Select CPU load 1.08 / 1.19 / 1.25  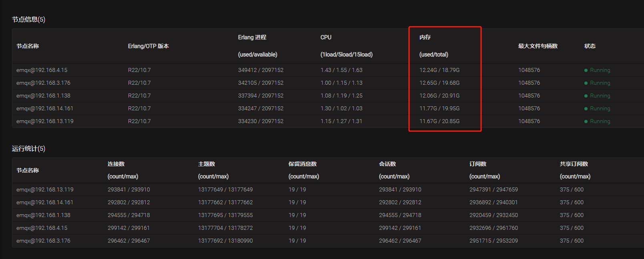click(x=341, y=96)
